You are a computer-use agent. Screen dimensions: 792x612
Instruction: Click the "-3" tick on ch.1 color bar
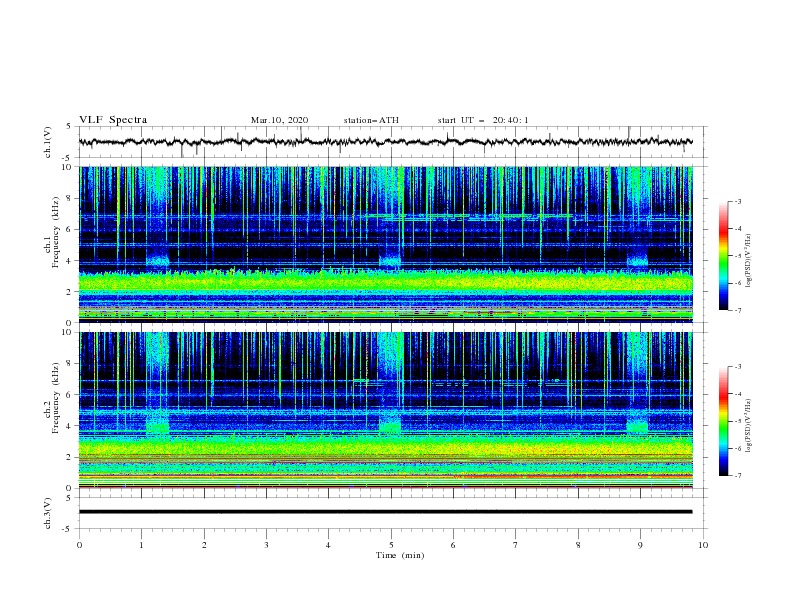point(738,201)
